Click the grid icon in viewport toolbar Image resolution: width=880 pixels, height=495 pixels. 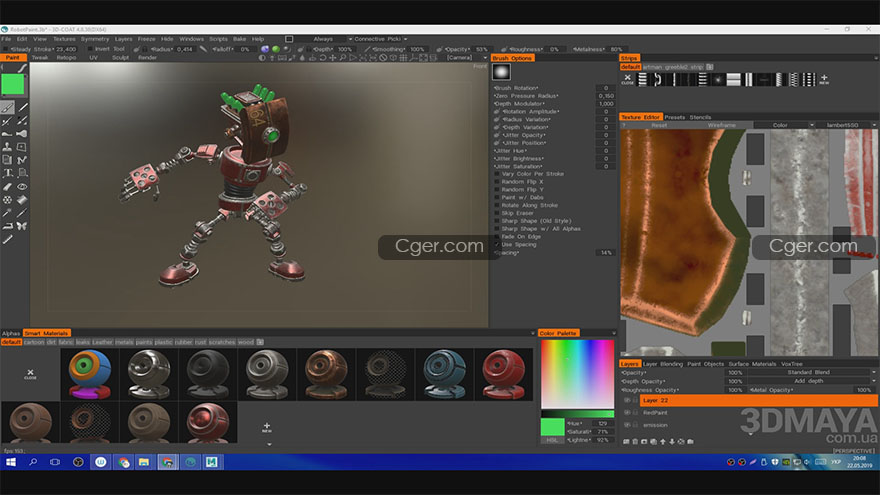pos(403,58)
